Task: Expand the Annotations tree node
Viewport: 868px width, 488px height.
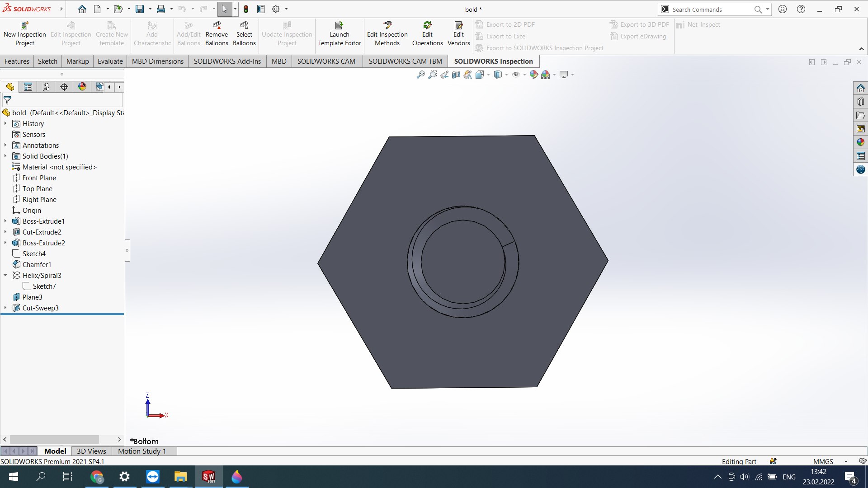Action: (x=5, y=145)
